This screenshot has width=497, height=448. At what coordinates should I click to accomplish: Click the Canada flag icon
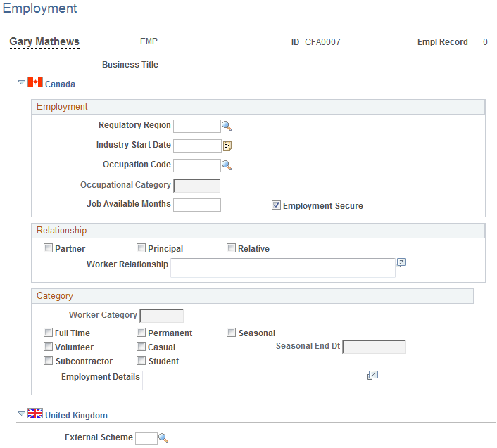35,82
